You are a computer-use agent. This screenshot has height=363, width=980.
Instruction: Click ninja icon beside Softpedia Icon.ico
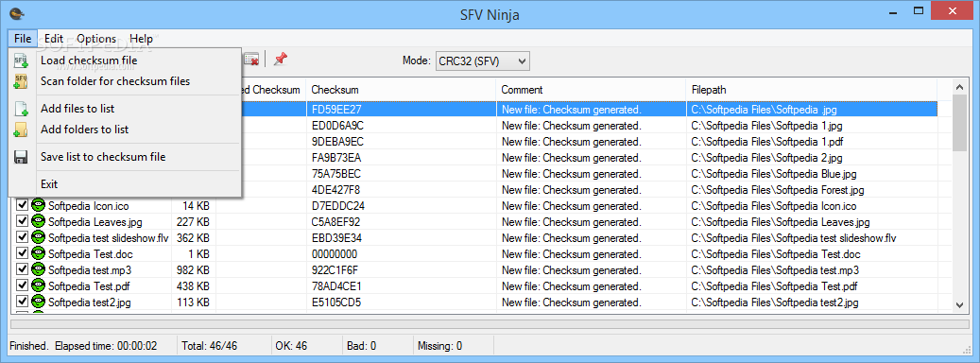click(x=39, y=205)
